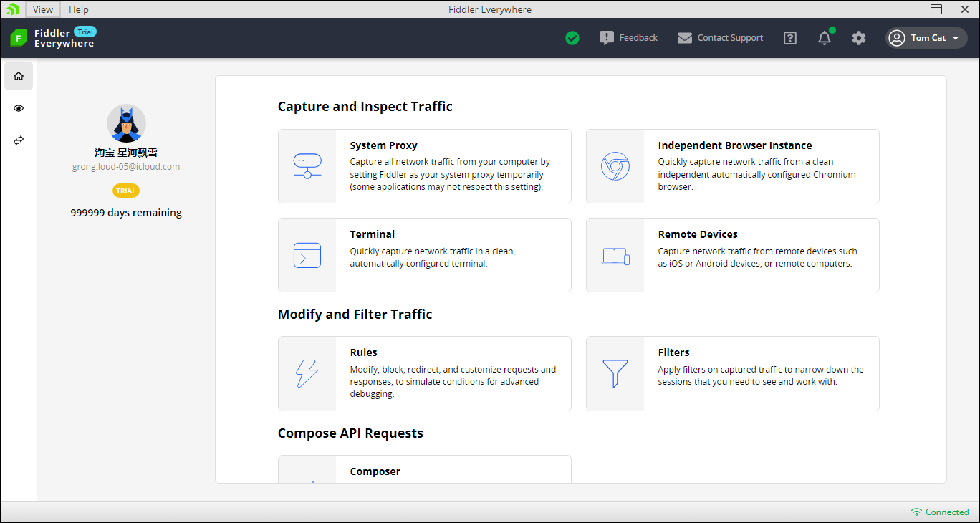Open settings with the gear icon

click(859, 38)
